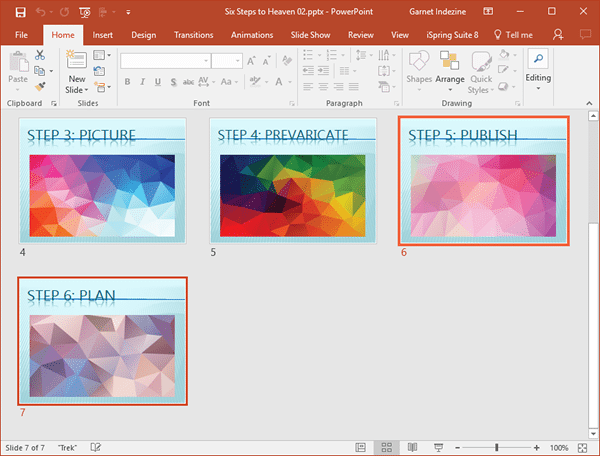Toggle Center alignment
600x456 pixels.
click(x=323, y=87)
